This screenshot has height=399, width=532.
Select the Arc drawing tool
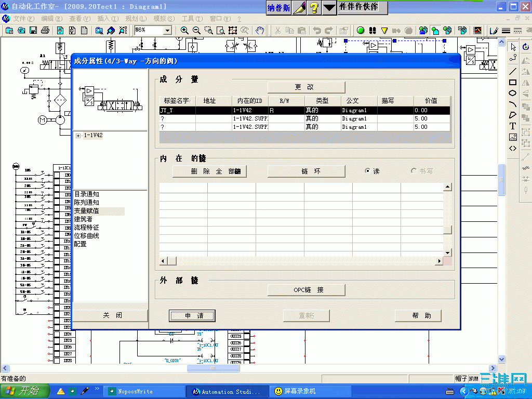coord(513,104)
